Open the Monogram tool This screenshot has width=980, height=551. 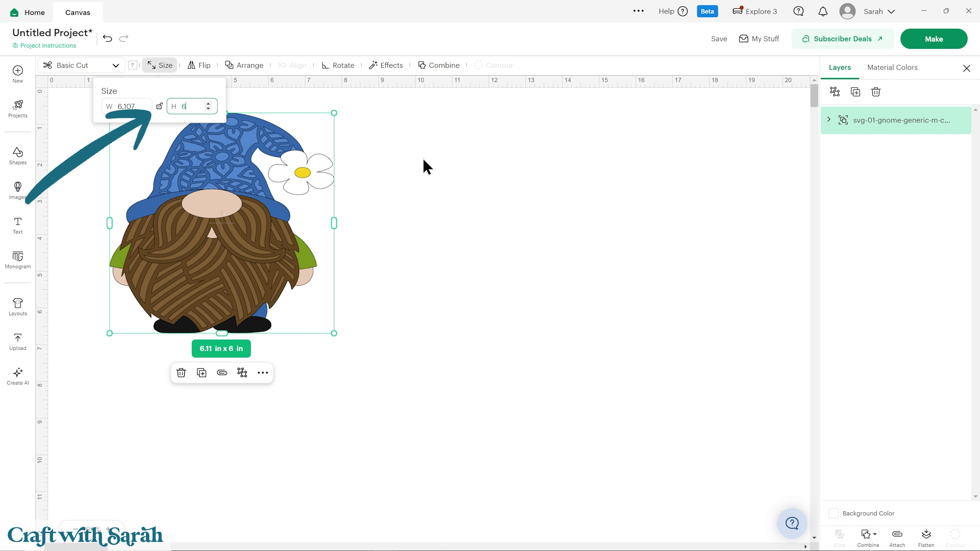coord(18,260)
